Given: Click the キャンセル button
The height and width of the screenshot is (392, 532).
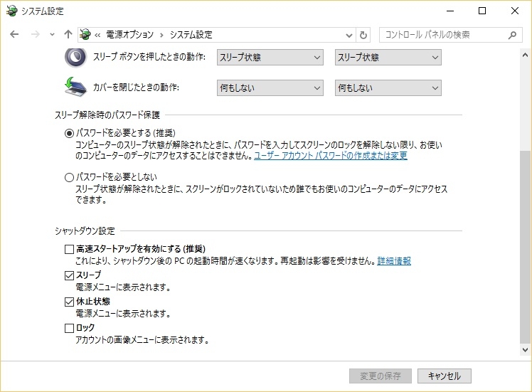Looking at the screenshot, I should (445, 376).
